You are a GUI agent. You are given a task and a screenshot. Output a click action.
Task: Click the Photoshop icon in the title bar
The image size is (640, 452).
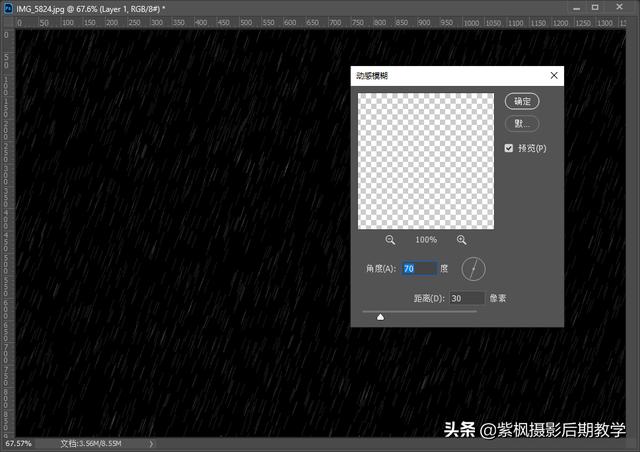(x=7, y=7)
